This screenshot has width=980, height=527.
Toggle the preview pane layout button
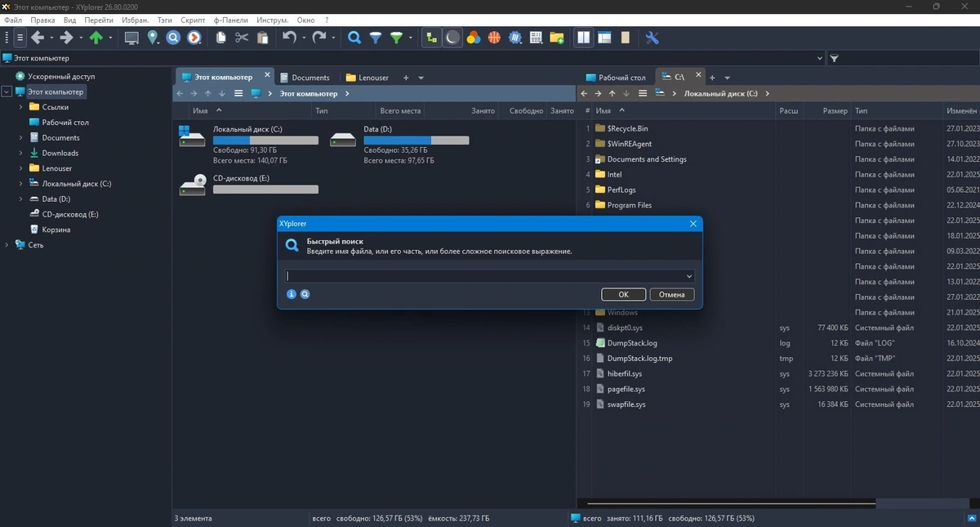[x=604, y=38]
